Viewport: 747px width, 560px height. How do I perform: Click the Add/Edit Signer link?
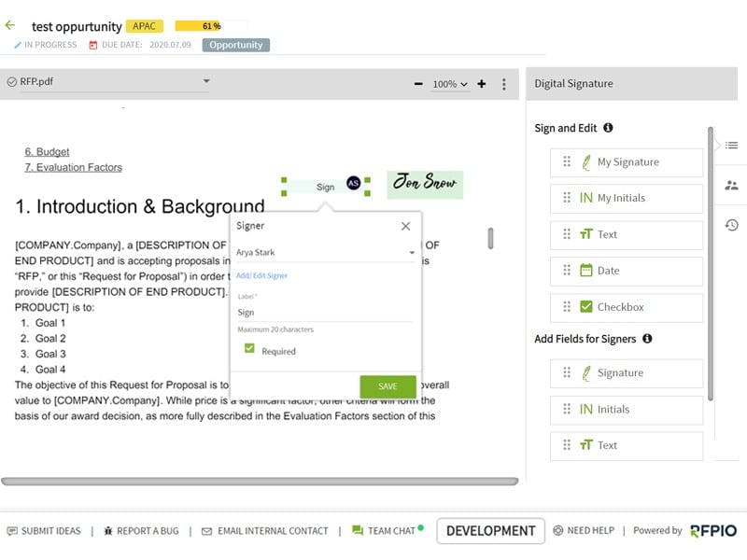pos(261,277)
